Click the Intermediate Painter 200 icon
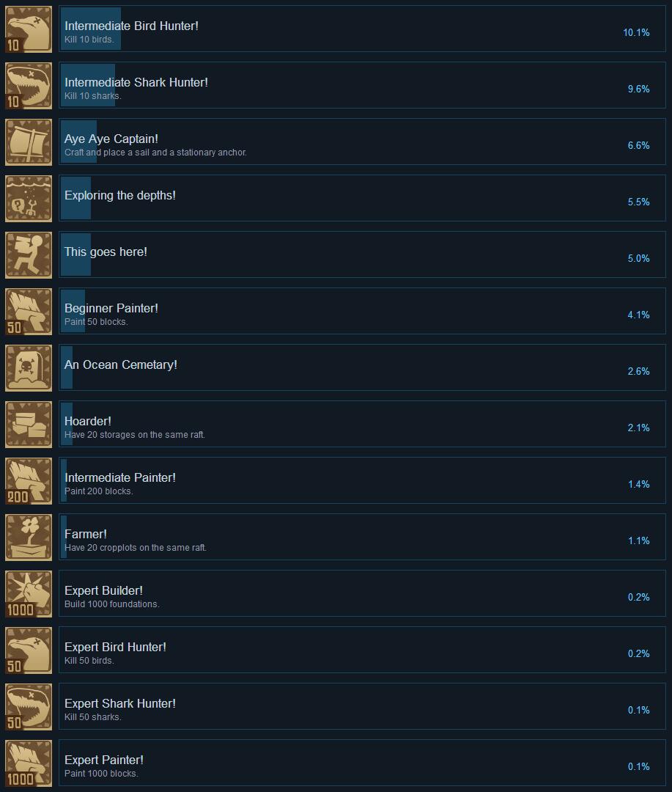 29,481
